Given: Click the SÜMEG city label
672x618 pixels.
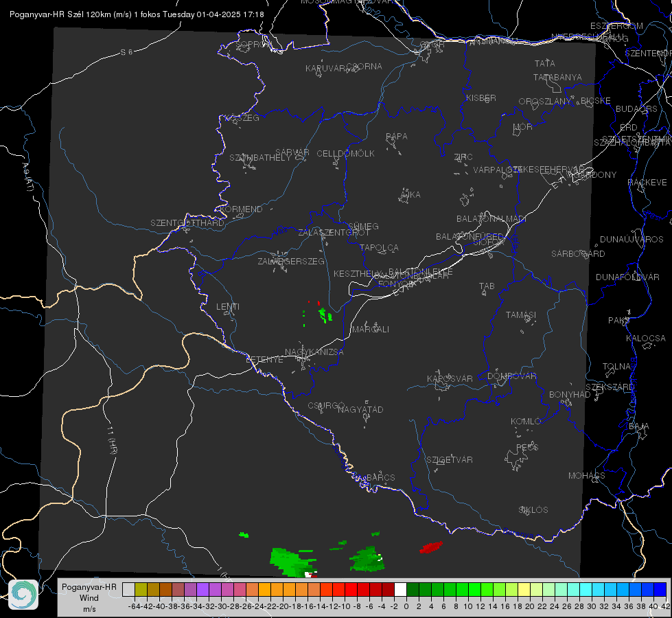Looking at the screenshot, I should click(363, 226).
